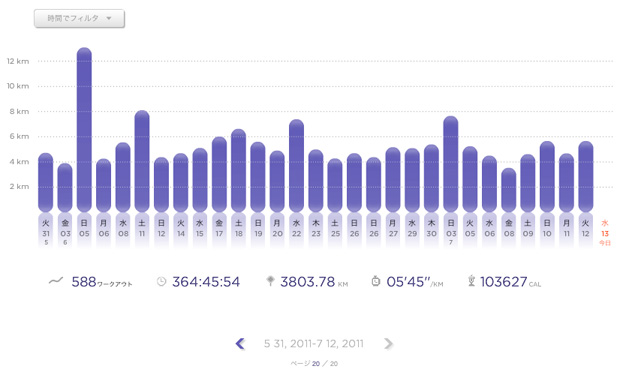Image resolution: width=620 pixels, height=372 pixels.
Task: Click the calorie total 103627 CAL
Action: coord(510,282)
